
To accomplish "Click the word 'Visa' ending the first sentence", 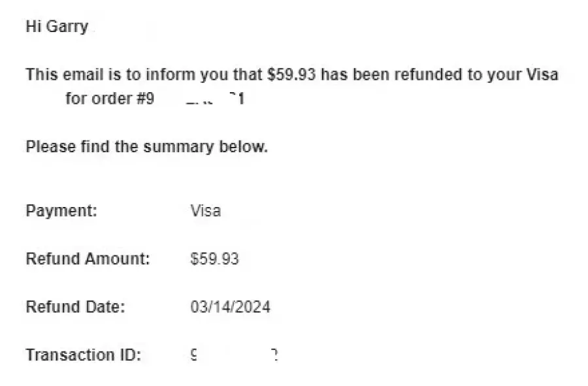I will (542, 74).
